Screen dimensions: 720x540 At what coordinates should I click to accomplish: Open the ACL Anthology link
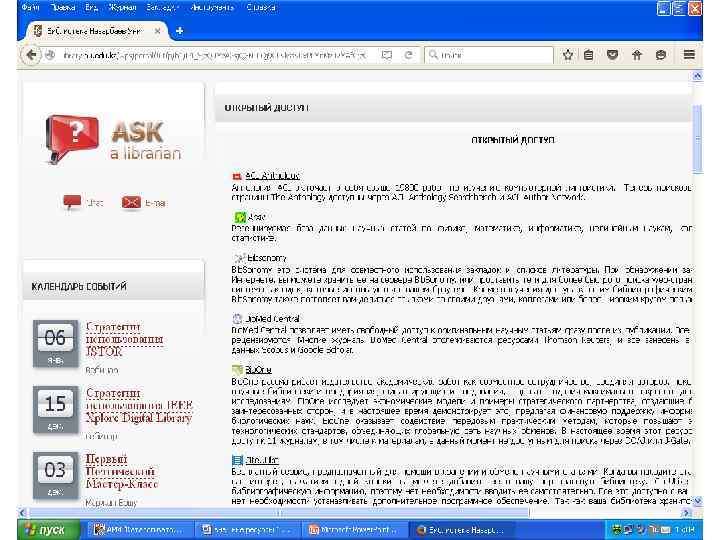click(272, 176)
